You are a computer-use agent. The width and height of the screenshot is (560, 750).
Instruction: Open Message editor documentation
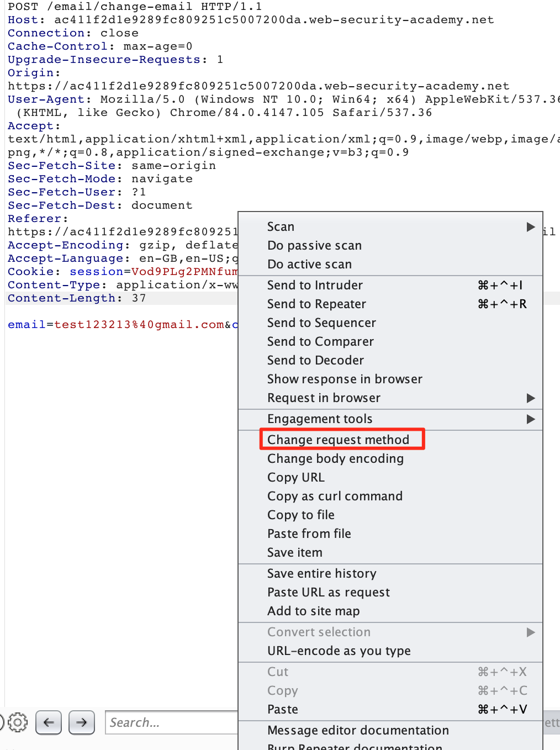point(358,730)
